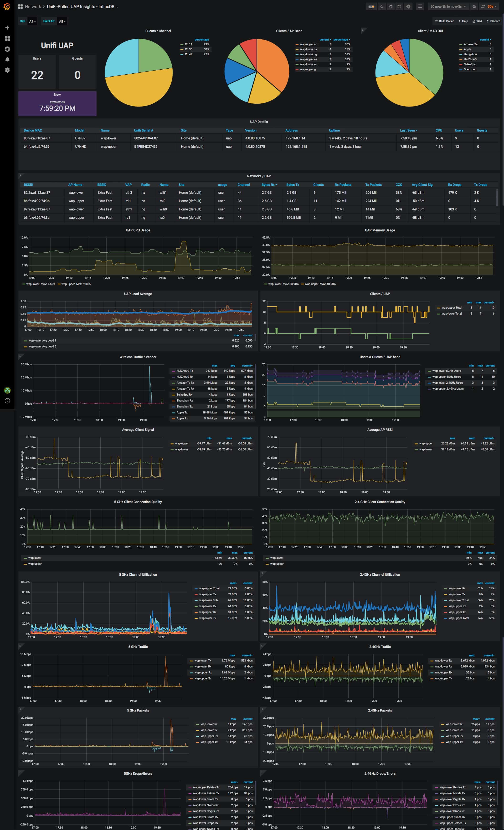The height and width of the screenshot is (830, 504).
Task: Toggle wap-lower series in CPU Usage legend
Action: [33, 284]
